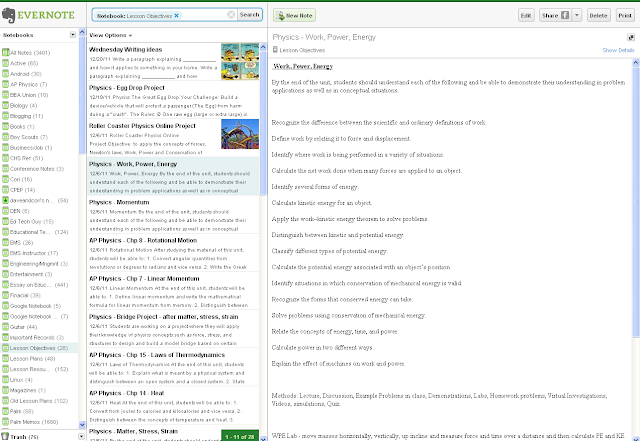Click the Print button
Screen dimensions: 640x441
click(x=625, y=16)
